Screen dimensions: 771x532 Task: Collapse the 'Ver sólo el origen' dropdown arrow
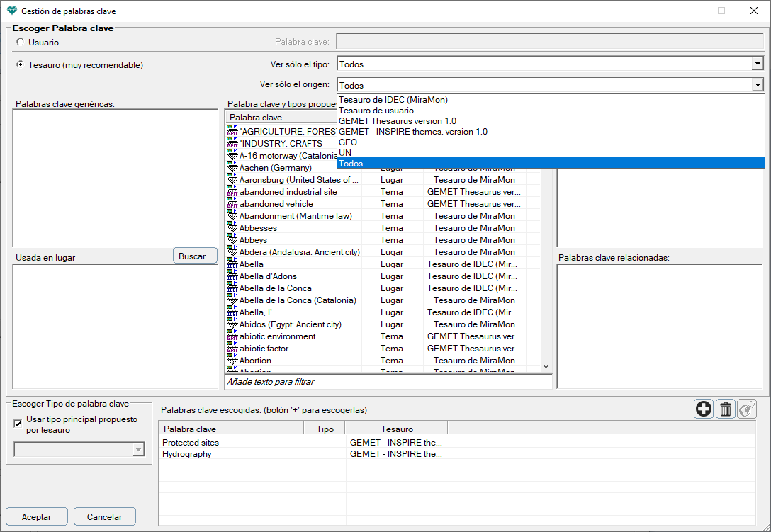(757, 85)
